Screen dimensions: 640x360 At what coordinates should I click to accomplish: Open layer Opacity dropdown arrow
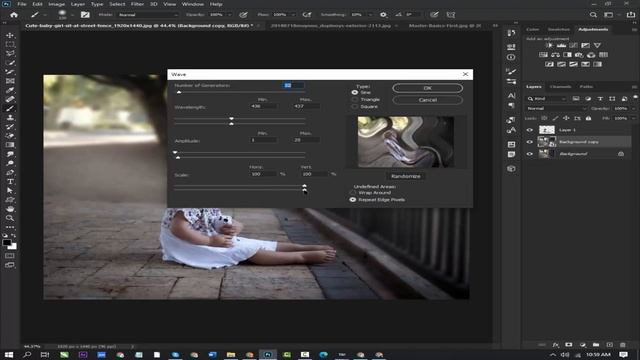tap(633, 109)
